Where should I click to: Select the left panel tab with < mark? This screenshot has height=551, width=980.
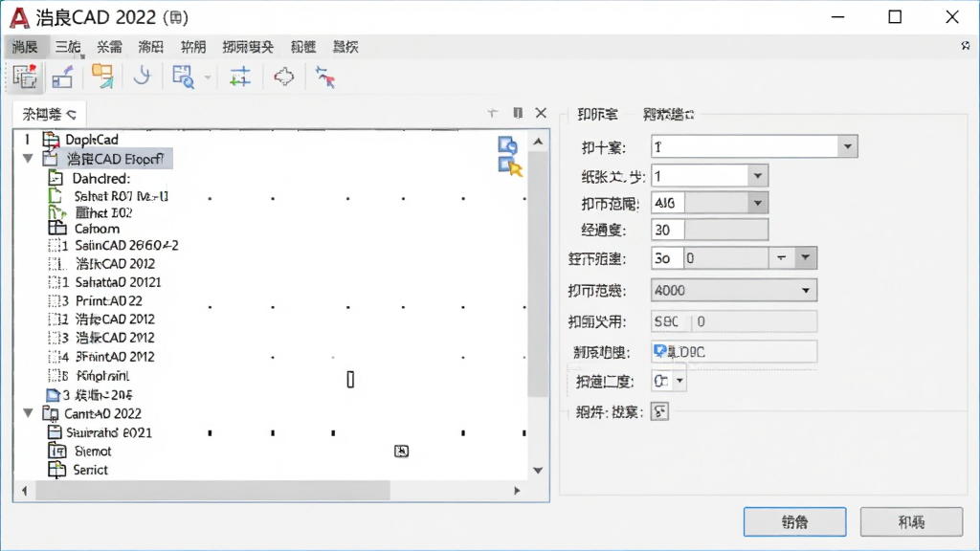tap(49, 115)
